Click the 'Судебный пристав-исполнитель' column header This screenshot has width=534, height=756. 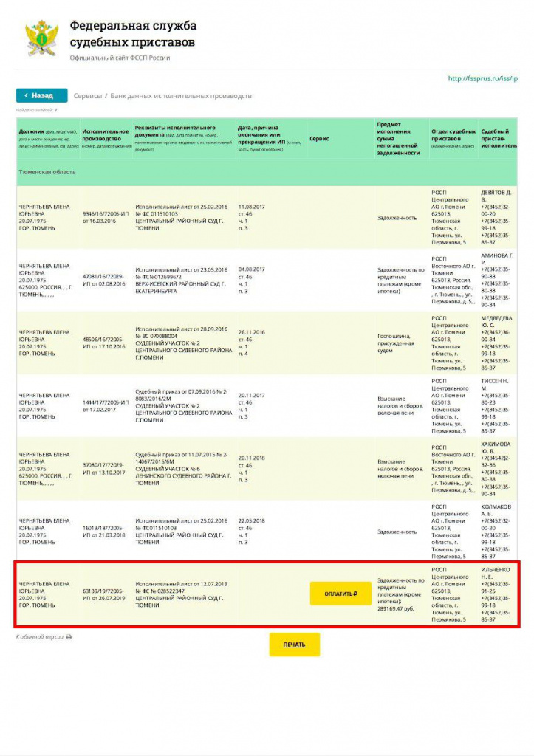point(498,138)
